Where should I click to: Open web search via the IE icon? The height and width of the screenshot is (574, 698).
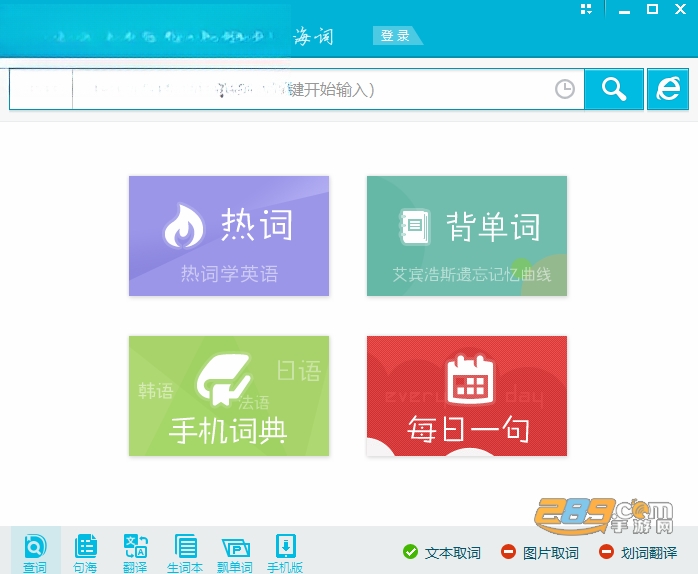coord(668,89)
